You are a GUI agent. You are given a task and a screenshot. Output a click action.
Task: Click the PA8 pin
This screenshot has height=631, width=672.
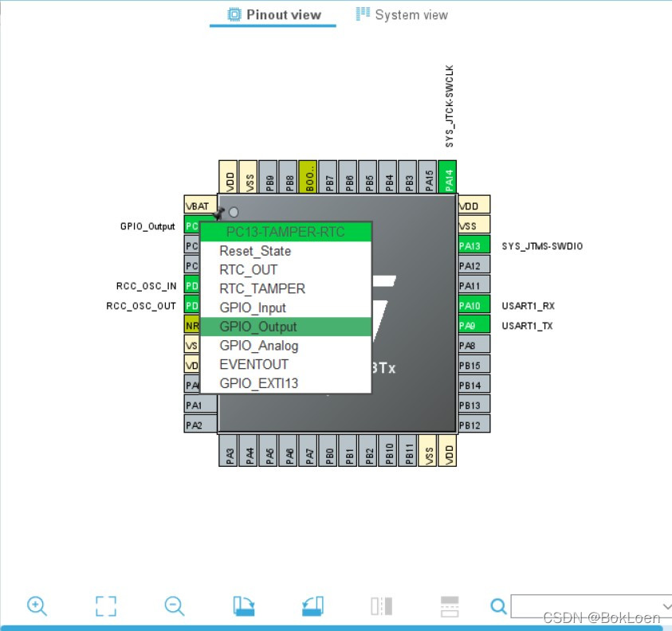point(474,345)
